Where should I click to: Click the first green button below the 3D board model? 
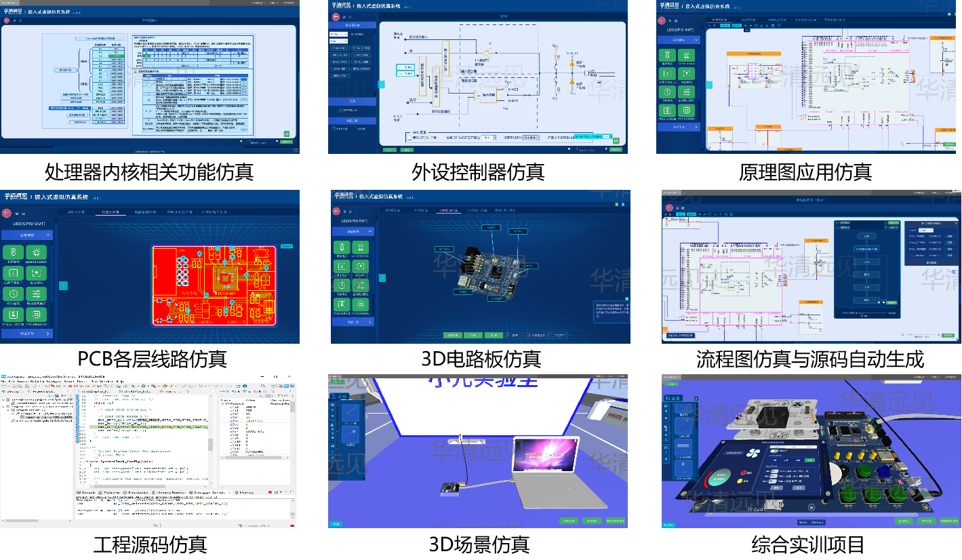[x=454, y=335]
